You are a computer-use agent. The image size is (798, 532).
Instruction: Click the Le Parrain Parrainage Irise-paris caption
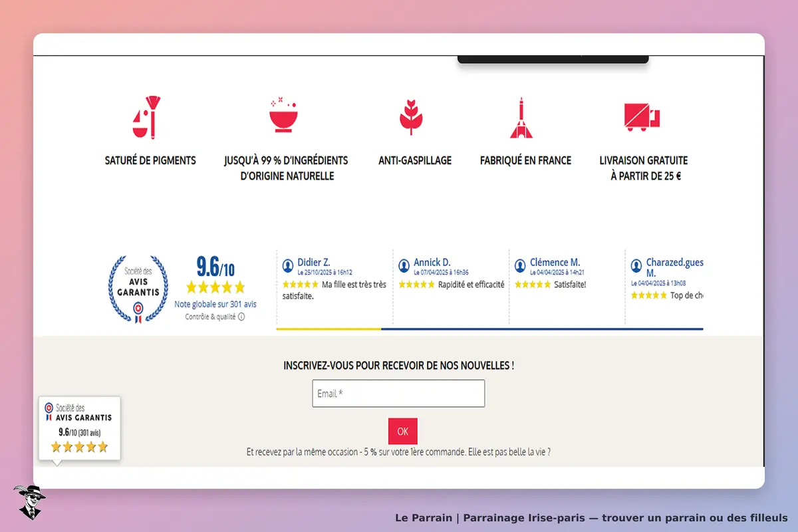point(591,517)
